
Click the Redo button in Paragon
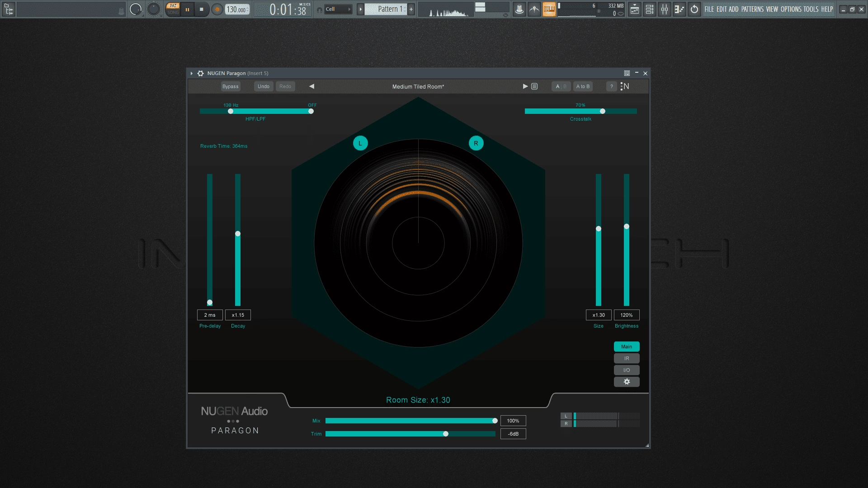pyautogui.click(x=285, y=86)
